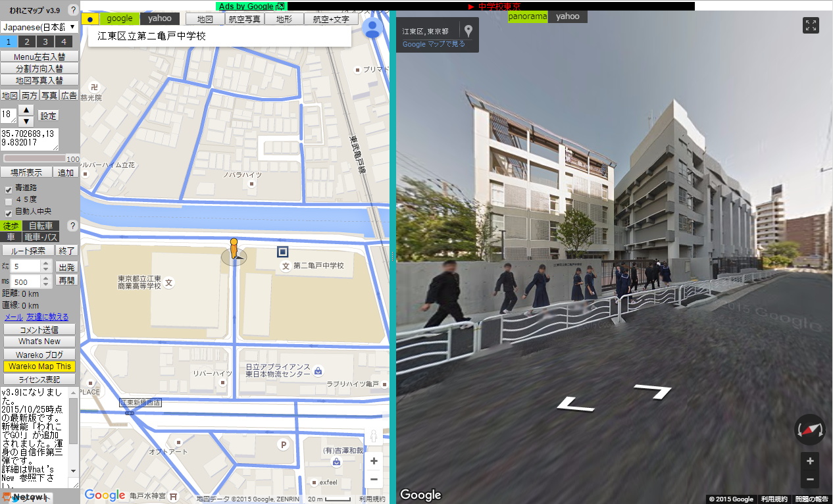
Task: Zoom in the map with plus
Action: (374, 461)
